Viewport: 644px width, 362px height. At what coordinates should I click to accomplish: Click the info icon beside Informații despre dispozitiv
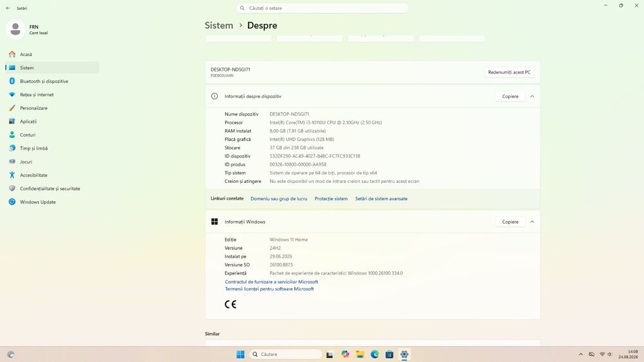pos(214,96)
